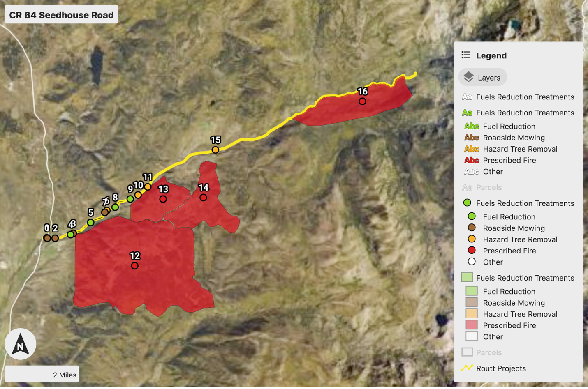Click the north arrow compass icon

click(x=20, y=344)
